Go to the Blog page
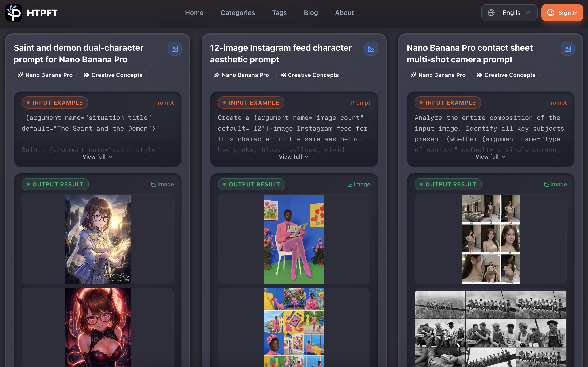This screenshot has width=588, height=367. [311, 13]
